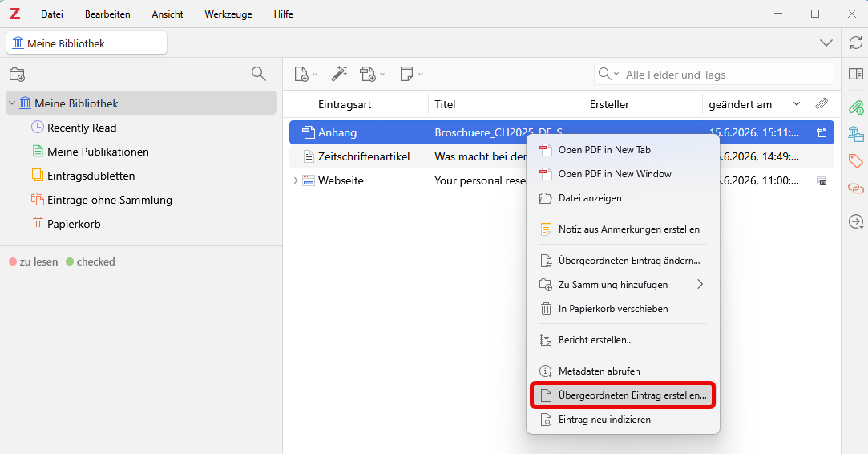Choose Bericht erstellen...
This screenshot has height=454, width=868.
pos(624,340)
